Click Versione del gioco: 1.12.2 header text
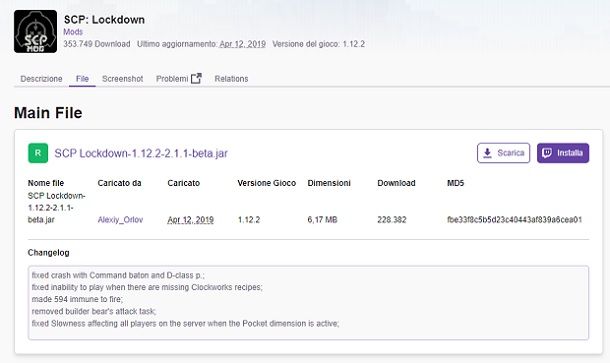This screenshot has width=610, height=363. pos(319,44)
